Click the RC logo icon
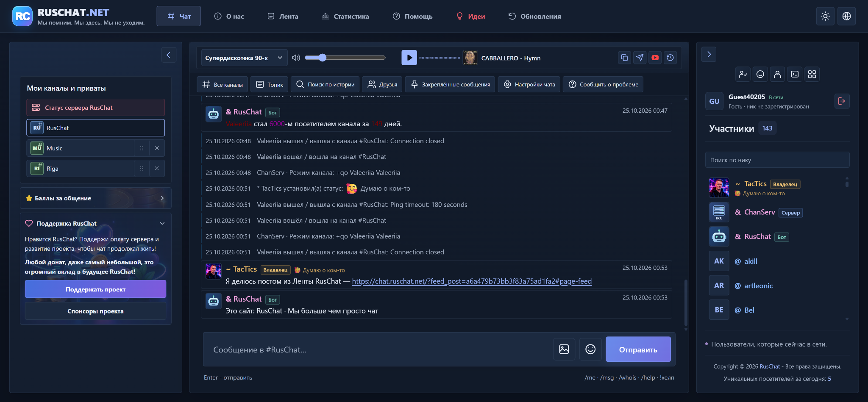The width and height of the screenshot is (868, 402). 22,16
